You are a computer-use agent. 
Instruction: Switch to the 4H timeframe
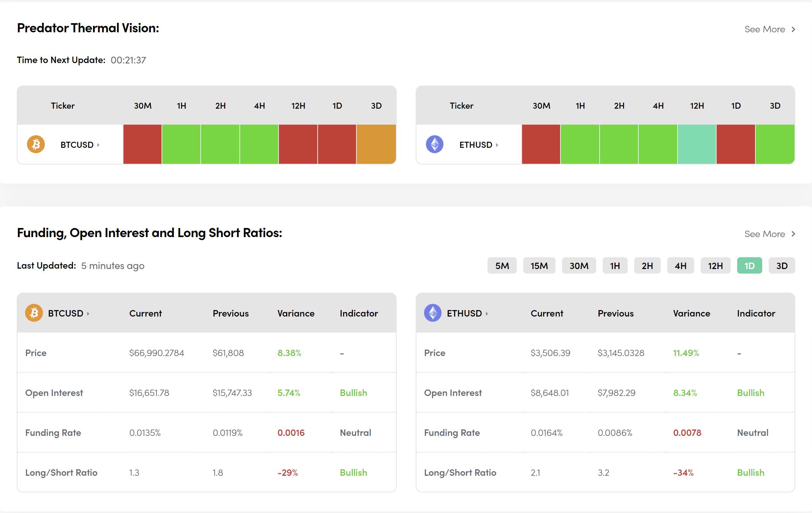pyautogui.click(x=680, y=266)
